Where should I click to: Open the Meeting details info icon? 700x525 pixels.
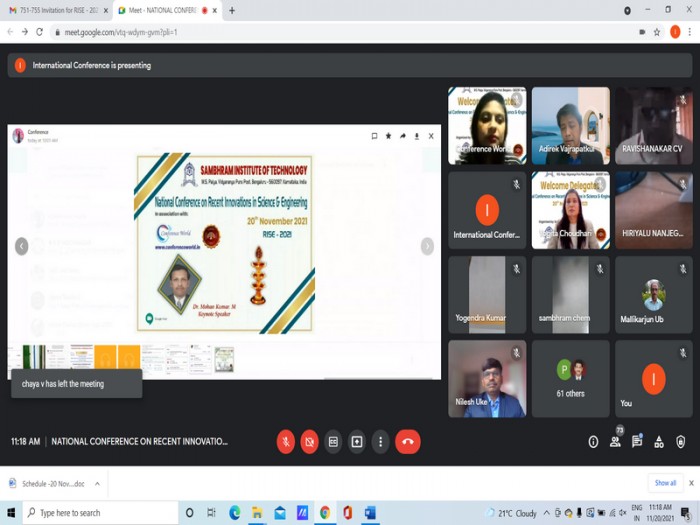[593, 442]
